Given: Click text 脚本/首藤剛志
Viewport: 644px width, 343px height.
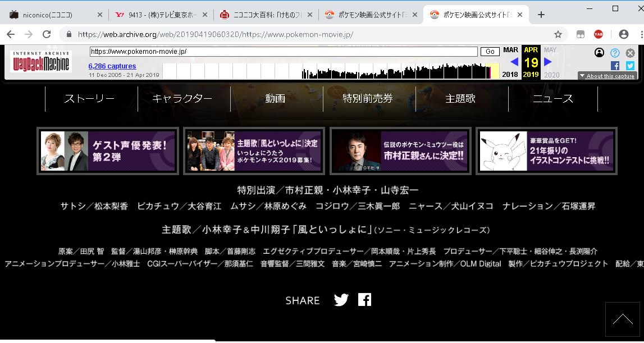Looking at the screenshot, I should (230, 251).
